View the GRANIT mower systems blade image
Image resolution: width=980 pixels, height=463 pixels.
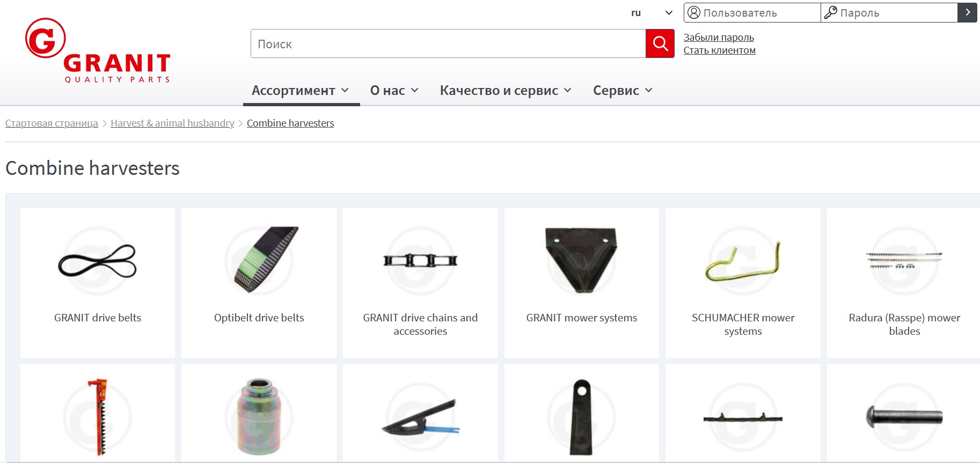[581, 261]
